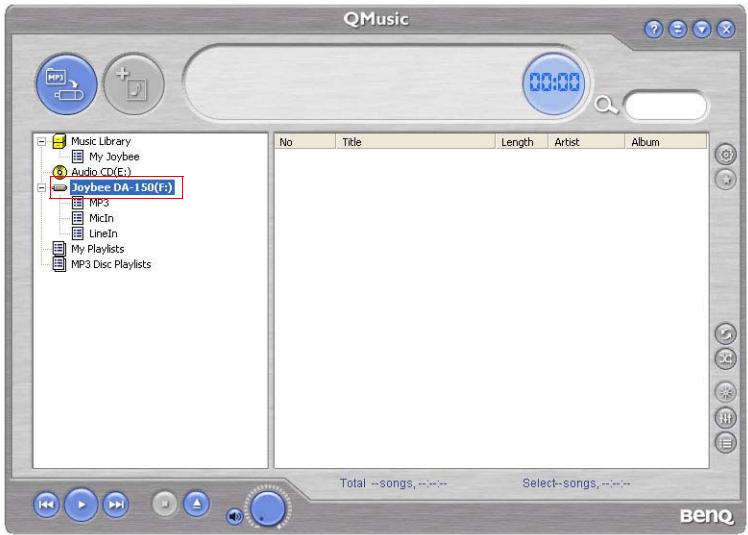This screenshot has width=748, height=535.
Task: Click the My Playlists list icon
Action: click(59, 249)
